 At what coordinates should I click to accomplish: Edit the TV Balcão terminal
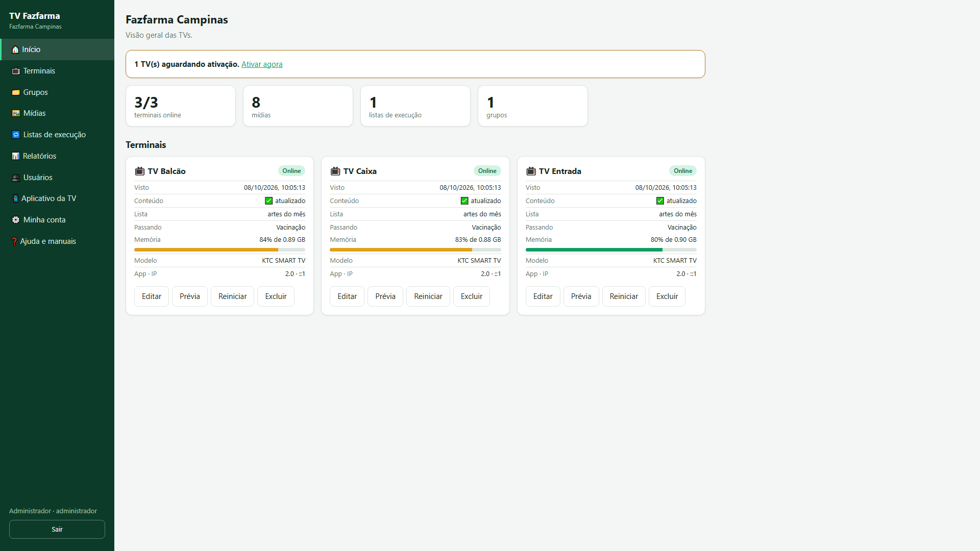coord(152,296)
